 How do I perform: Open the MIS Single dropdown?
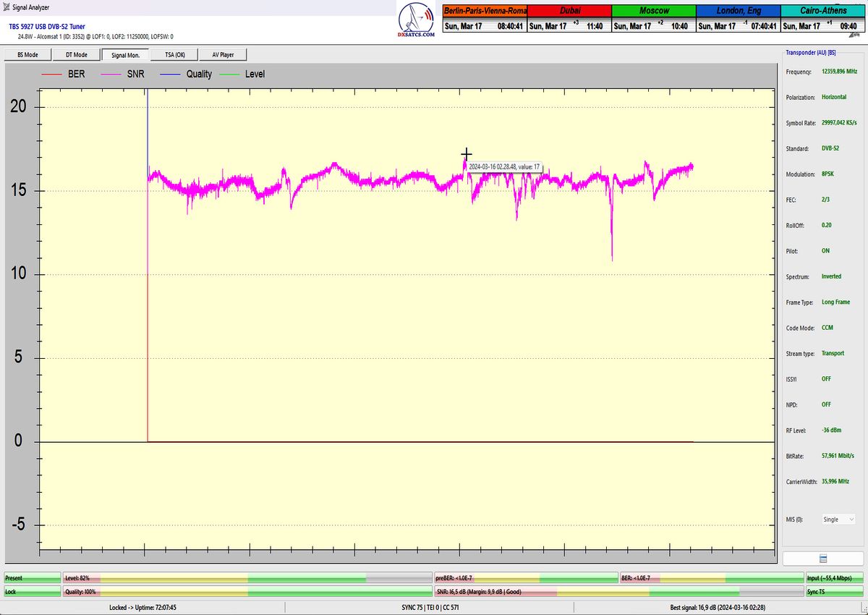838,519
